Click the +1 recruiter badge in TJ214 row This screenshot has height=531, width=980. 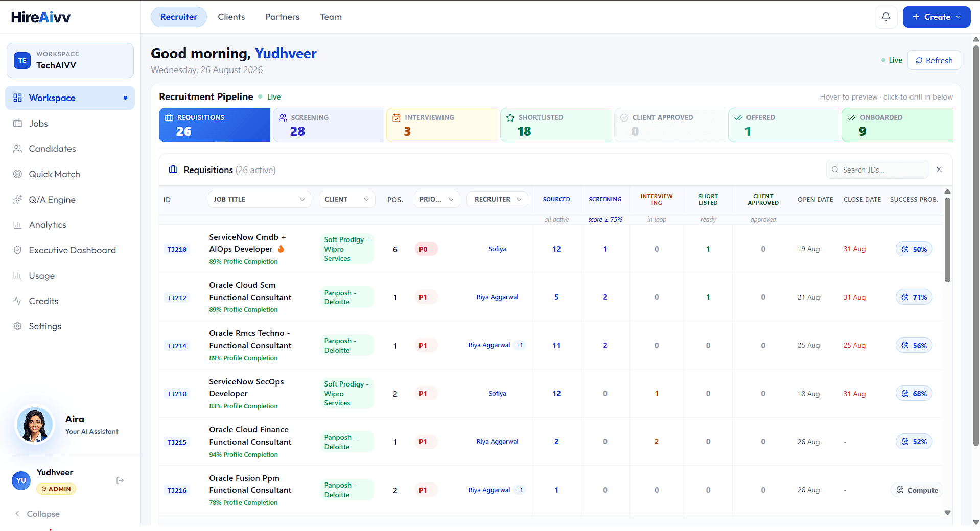[520, 345]
